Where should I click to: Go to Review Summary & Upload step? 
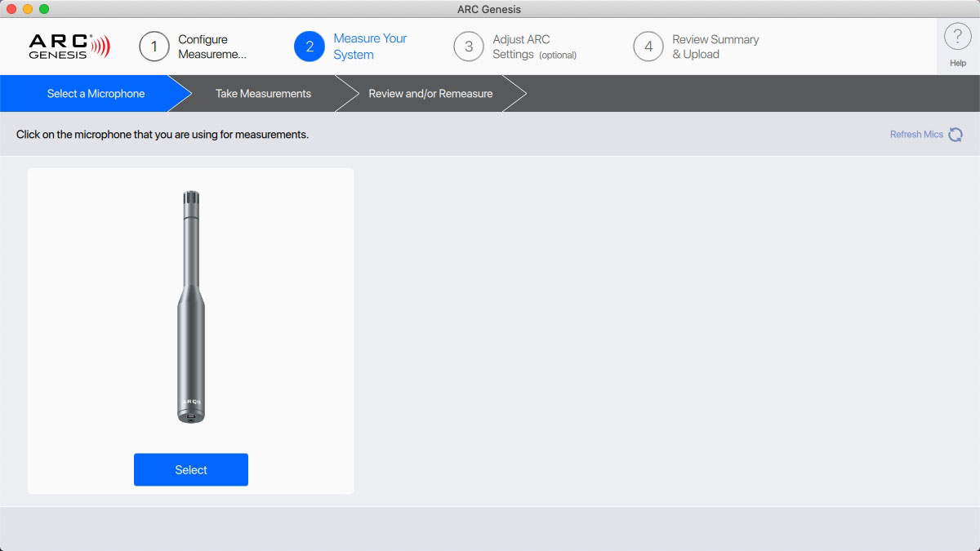coord(715,47)
